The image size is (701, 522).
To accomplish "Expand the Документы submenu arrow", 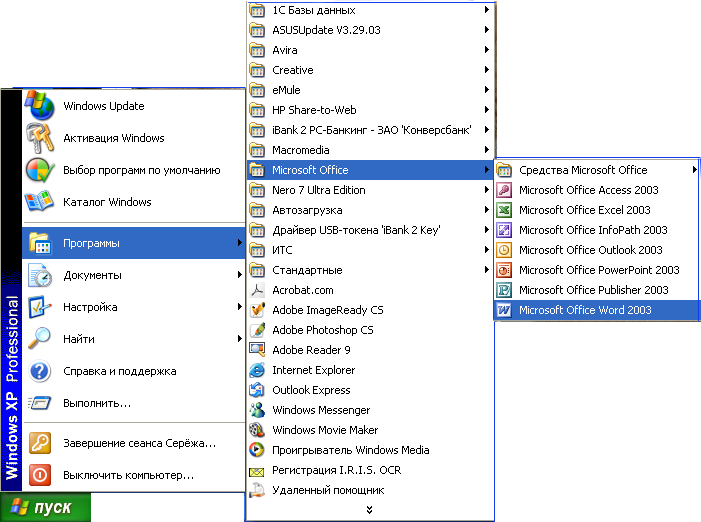I will coord(240,275).
